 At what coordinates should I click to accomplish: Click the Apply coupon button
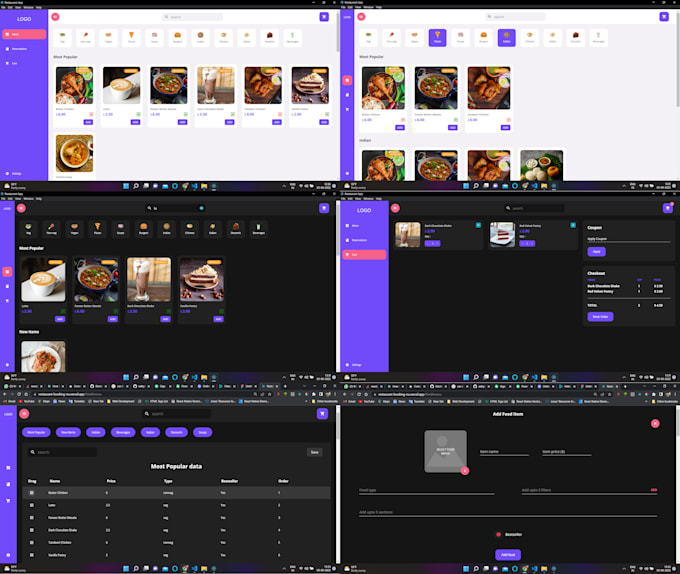(596, 252)
